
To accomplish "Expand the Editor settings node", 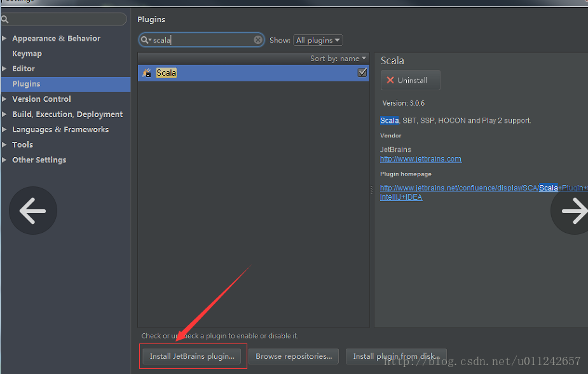I will point(4,69).
